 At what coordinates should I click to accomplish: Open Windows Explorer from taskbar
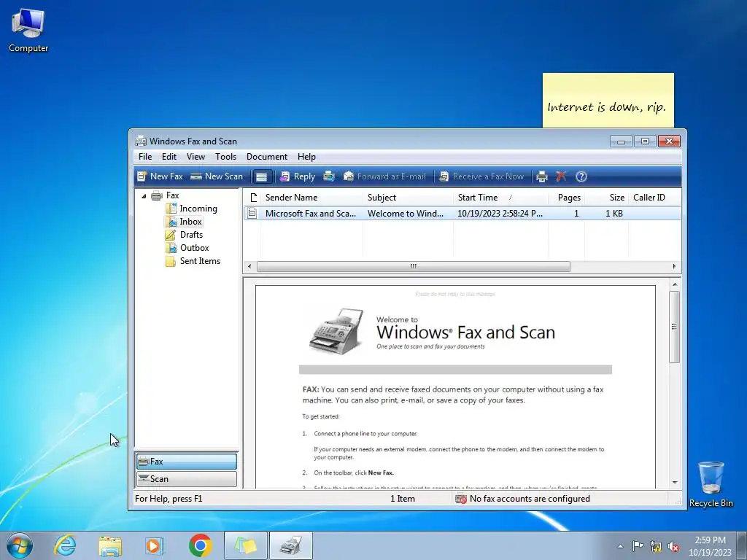[110, 545]
